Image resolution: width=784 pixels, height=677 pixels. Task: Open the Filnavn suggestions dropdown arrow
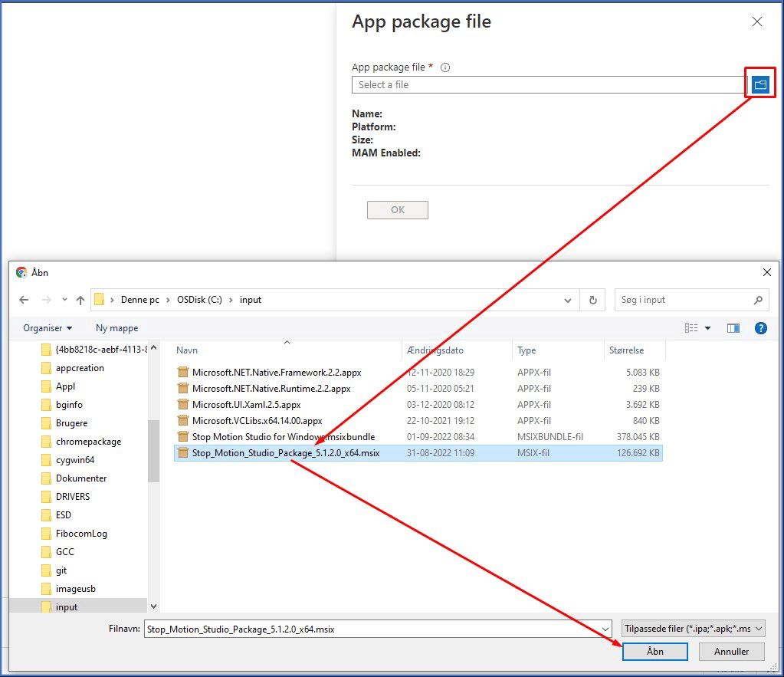605,629
